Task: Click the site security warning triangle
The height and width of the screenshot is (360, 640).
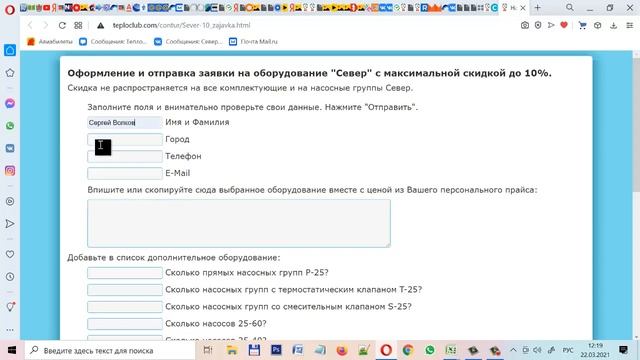Action: [x=100, y=25]
